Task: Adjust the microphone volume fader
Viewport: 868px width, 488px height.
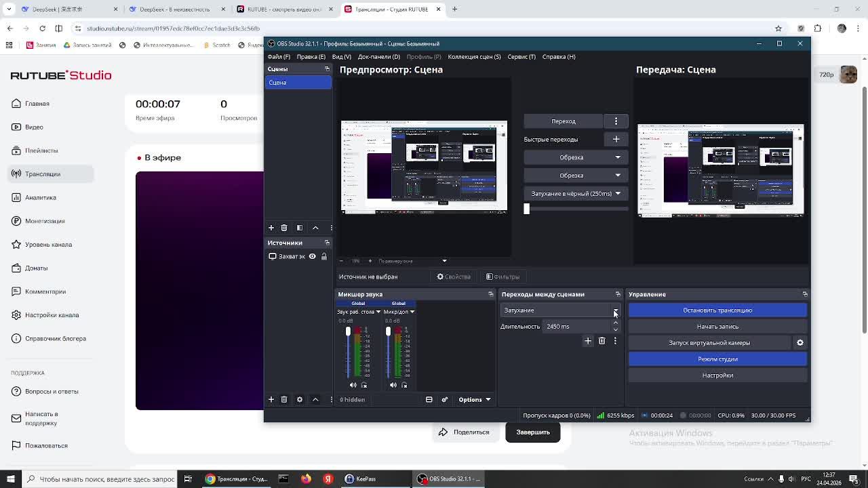Action: 388,331
